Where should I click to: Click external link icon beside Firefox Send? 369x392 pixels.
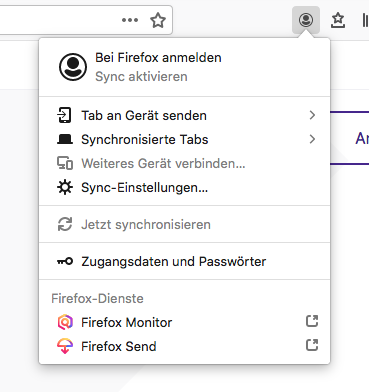tap(312, 345)
